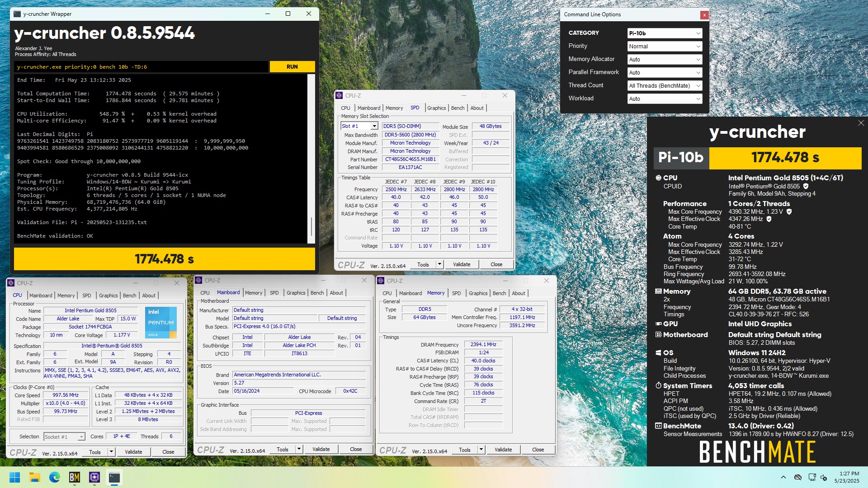Click the Core Speed value 997.56 MHz
The height and width of the screenshot is (488, 868).
(66, 395)
